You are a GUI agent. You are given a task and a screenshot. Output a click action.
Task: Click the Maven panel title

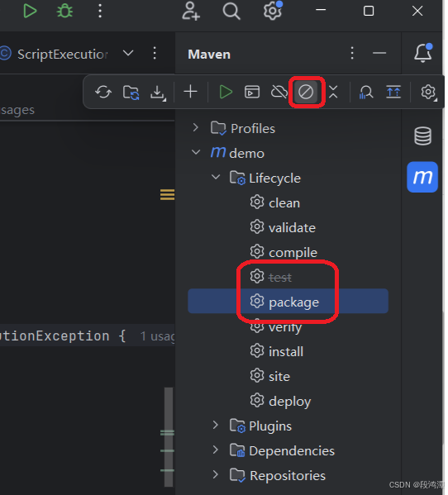(x=209, y=55)
